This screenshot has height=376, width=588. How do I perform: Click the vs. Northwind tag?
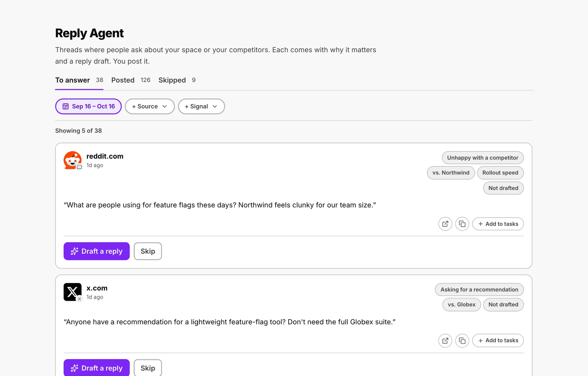(451, 173)
